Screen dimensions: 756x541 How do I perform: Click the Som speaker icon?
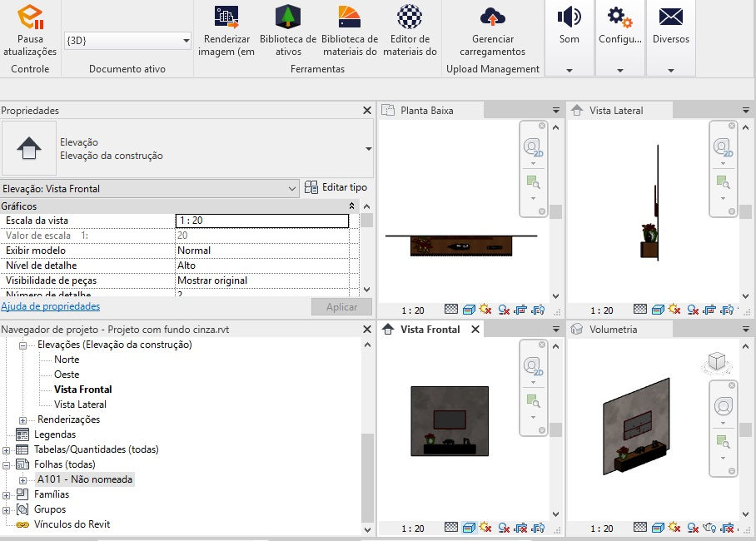(x=569, y=17)
